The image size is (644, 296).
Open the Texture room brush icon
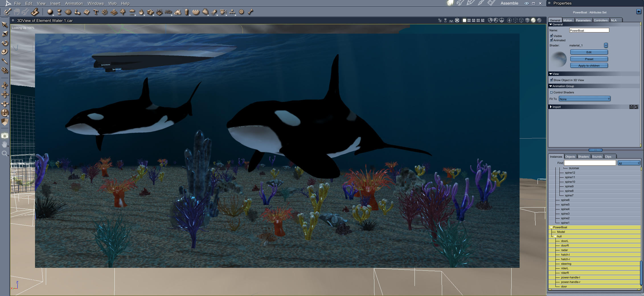[481, 3]
